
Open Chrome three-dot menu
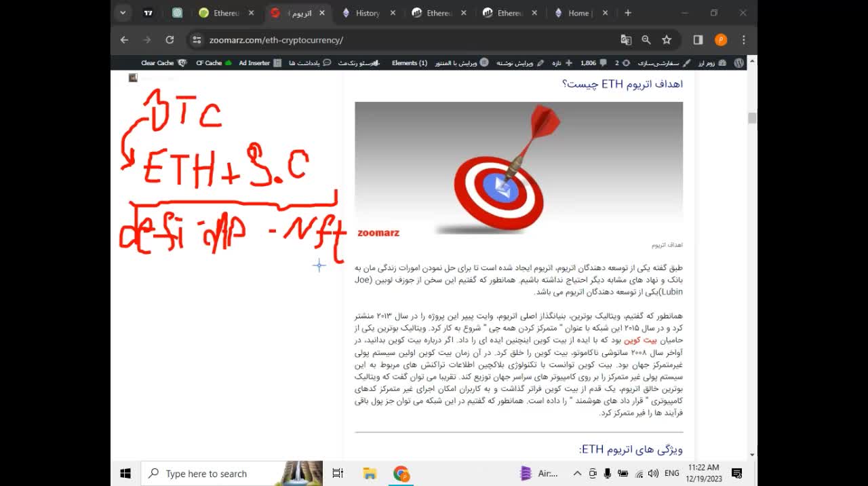pyautogui.click(x=744, y=40)
